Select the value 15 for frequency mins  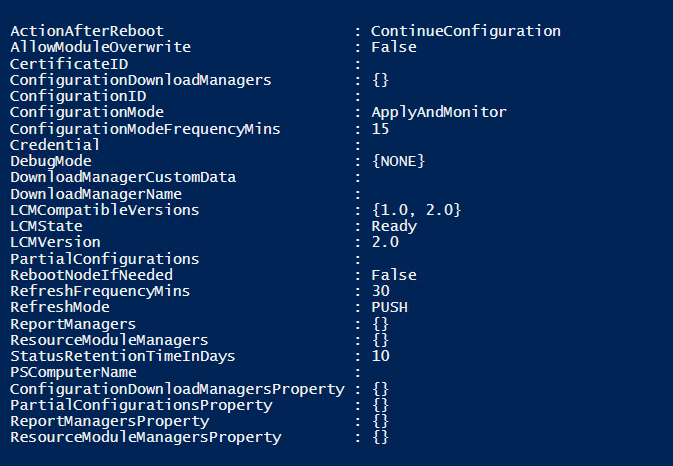pos(379,128)
